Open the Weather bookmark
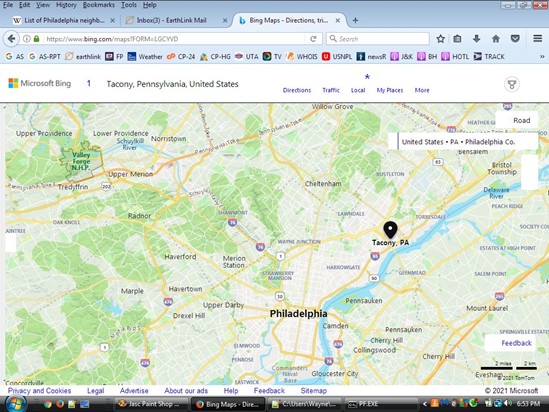Viewport: 549px width, 412px height. tap(145, 56)
